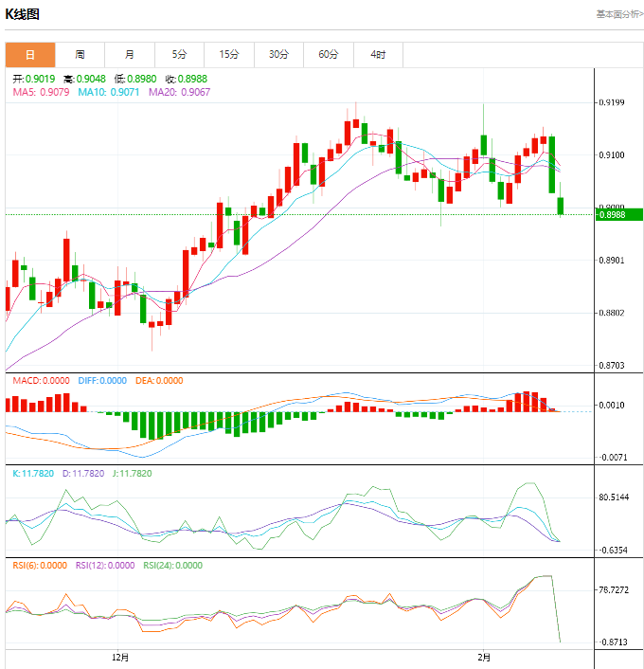Viewport: 644px width, 669px height.
Task: Click the RSI(6):0.0000 label
Action: (x=40, y=566)
